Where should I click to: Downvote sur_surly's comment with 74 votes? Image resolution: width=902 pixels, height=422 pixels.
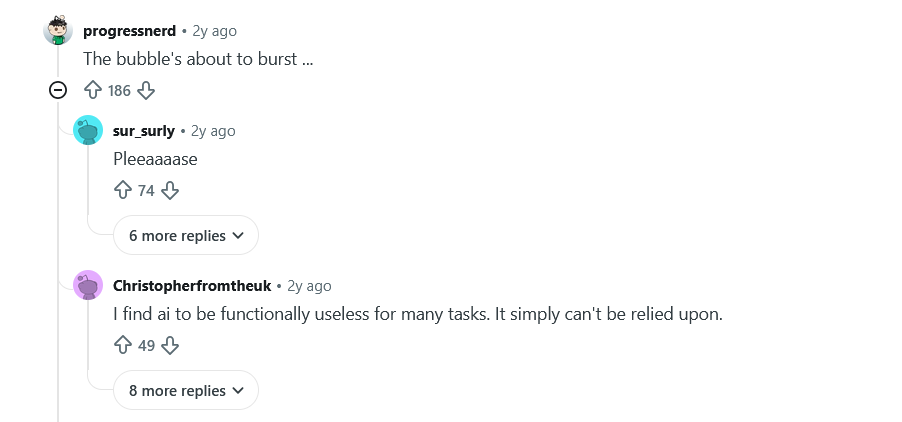[x=170, y=190]
